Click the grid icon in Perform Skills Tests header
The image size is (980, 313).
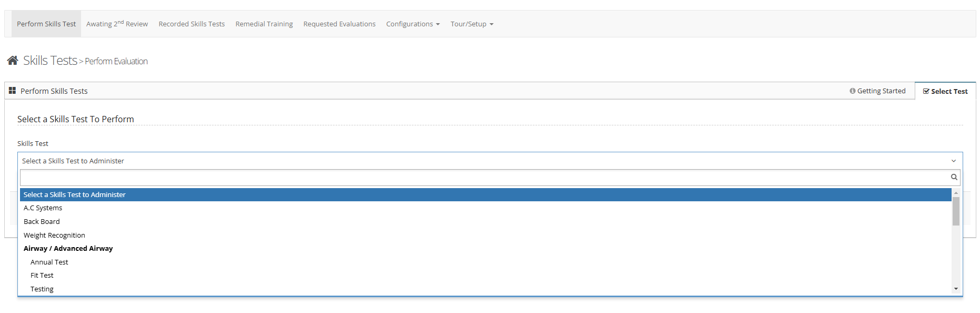[12, 91]
